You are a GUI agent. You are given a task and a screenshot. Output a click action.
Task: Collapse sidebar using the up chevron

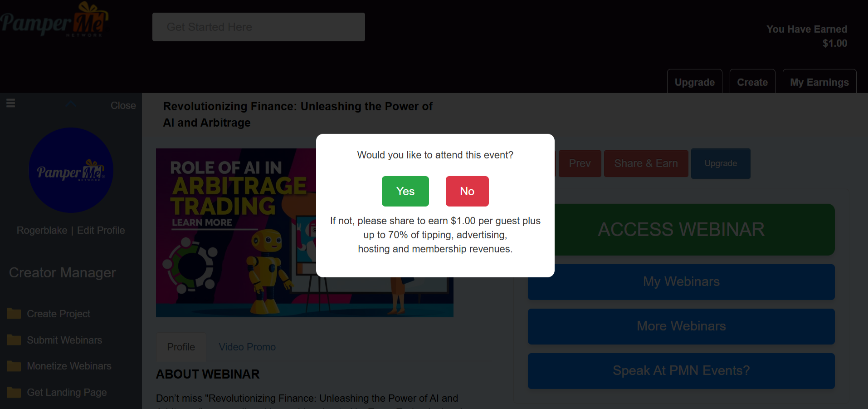point(71,104)
